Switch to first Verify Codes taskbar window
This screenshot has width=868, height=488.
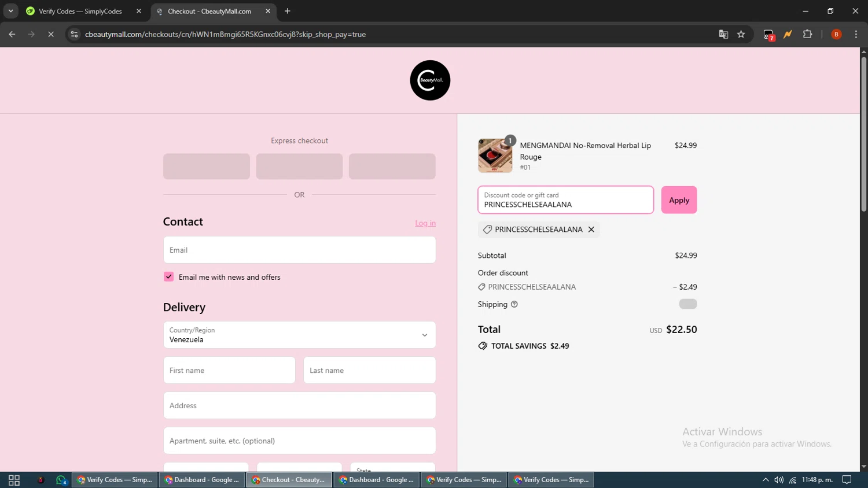pos(115,480)
